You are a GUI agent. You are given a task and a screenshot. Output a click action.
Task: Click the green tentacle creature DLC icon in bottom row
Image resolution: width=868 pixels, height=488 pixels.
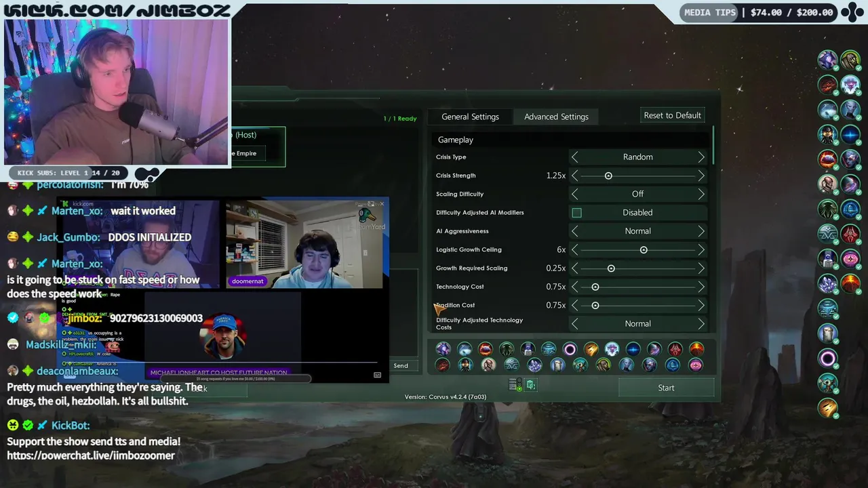click(x=507, y=349)
